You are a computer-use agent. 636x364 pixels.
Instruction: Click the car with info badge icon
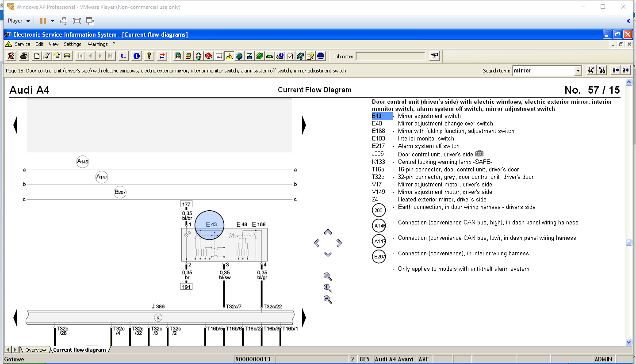click(x=280, y=56)
